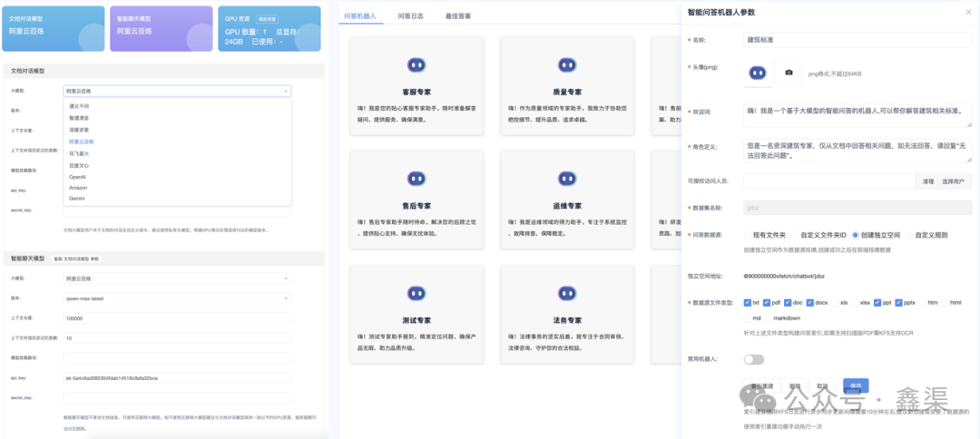Click the 删除 button
This screenshot has height=439, width=980.
click(x=794, y=385)
